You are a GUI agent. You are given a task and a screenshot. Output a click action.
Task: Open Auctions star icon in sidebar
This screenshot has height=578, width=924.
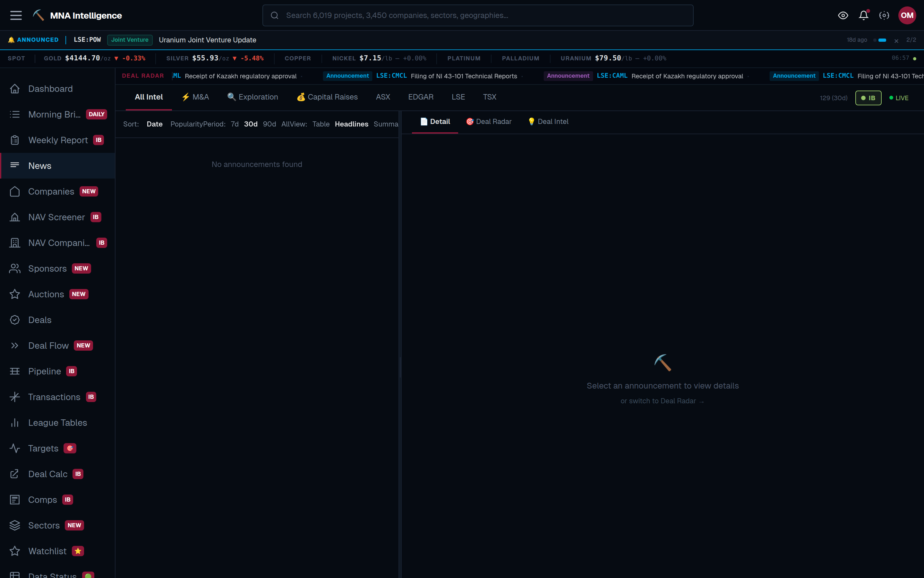coord(14,294)
